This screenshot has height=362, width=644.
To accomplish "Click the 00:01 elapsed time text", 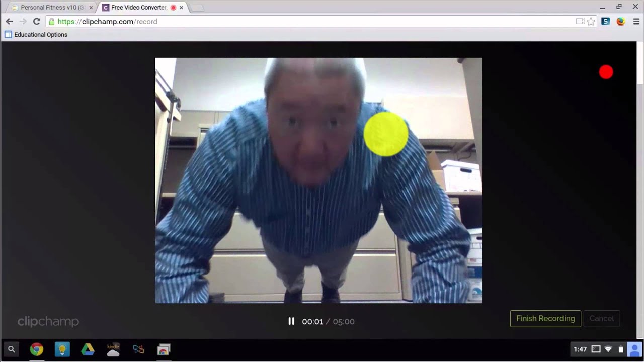I will (312, 322).
